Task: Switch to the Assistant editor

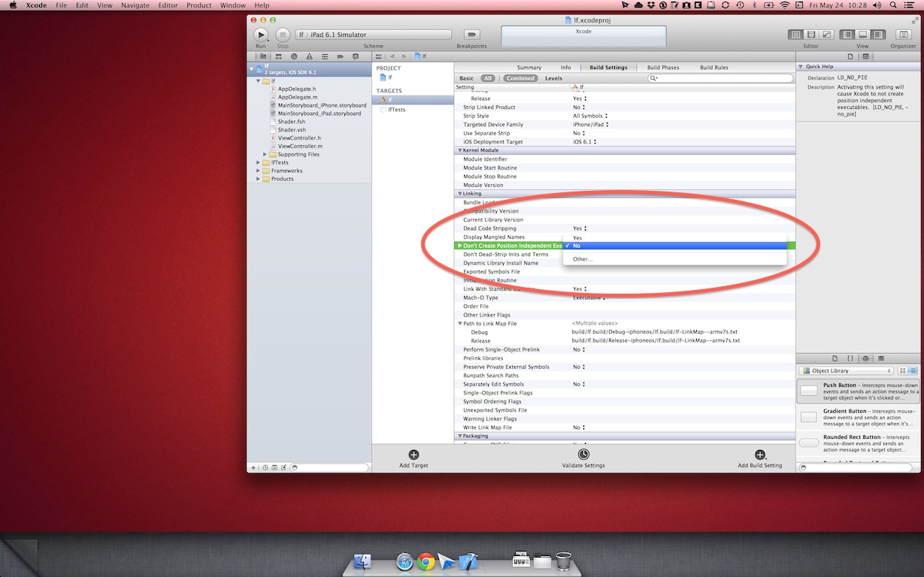Action: pyautogui.click(x=811, y=35)
